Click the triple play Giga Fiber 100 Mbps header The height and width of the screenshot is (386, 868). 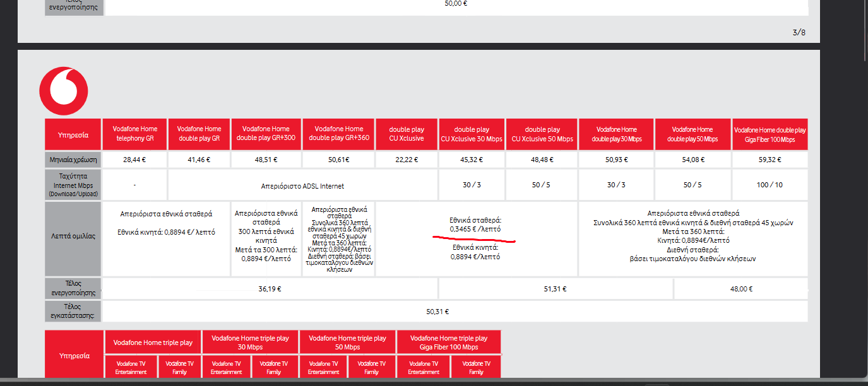(x=449, y=342)
